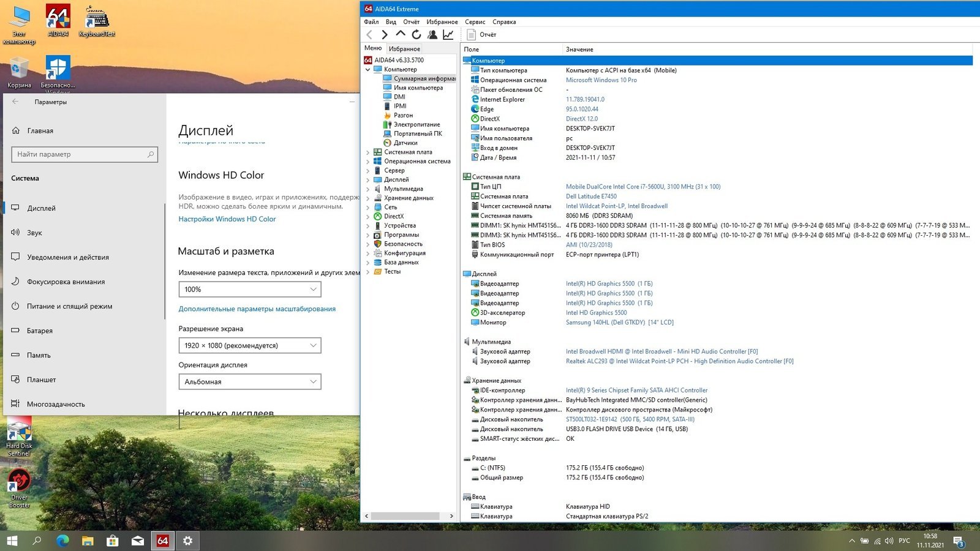Expand the Устройства tree node
Image resolution: width=980 pixels, height=551 pixels.
click(x=368, y=225)
